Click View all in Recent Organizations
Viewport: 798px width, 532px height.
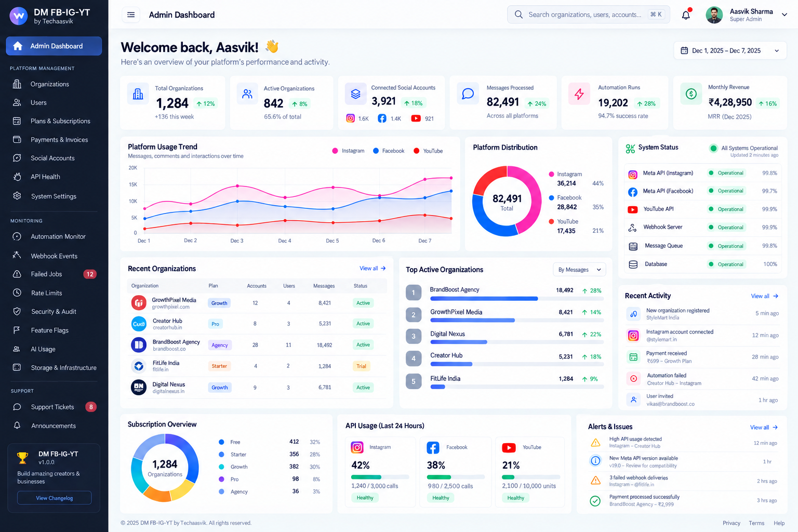tap(373, 269)
